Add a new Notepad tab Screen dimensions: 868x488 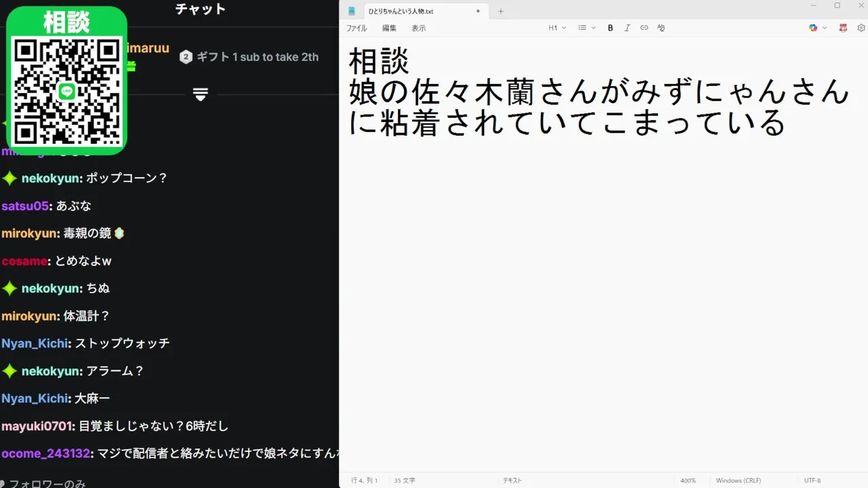click(501, 11)
